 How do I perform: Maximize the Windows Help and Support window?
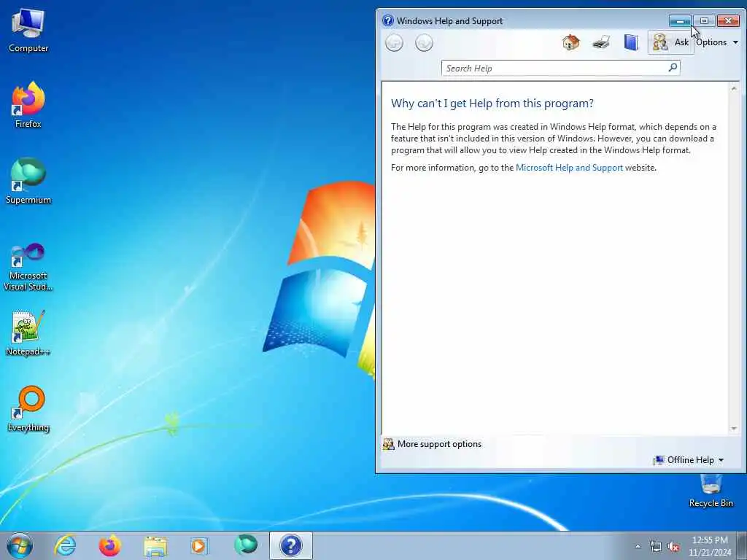click(x=704, y=21)
